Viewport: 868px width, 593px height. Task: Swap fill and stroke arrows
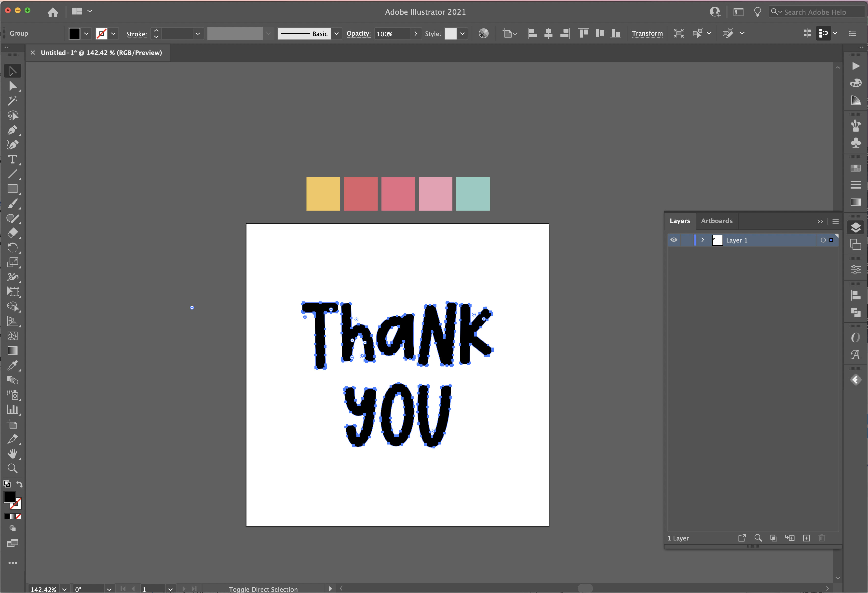19,484
